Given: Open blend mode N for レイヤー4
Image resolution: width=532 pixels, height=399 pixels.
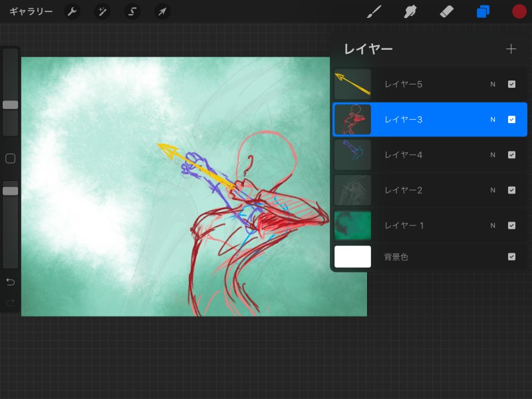Looking at the screenshot, I should (x=493, y=155).
